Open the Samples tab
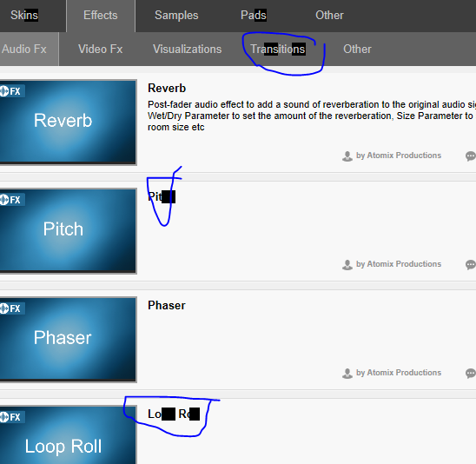Image resolution: width=476 pixels, height=464 pixels. [176, 15]
